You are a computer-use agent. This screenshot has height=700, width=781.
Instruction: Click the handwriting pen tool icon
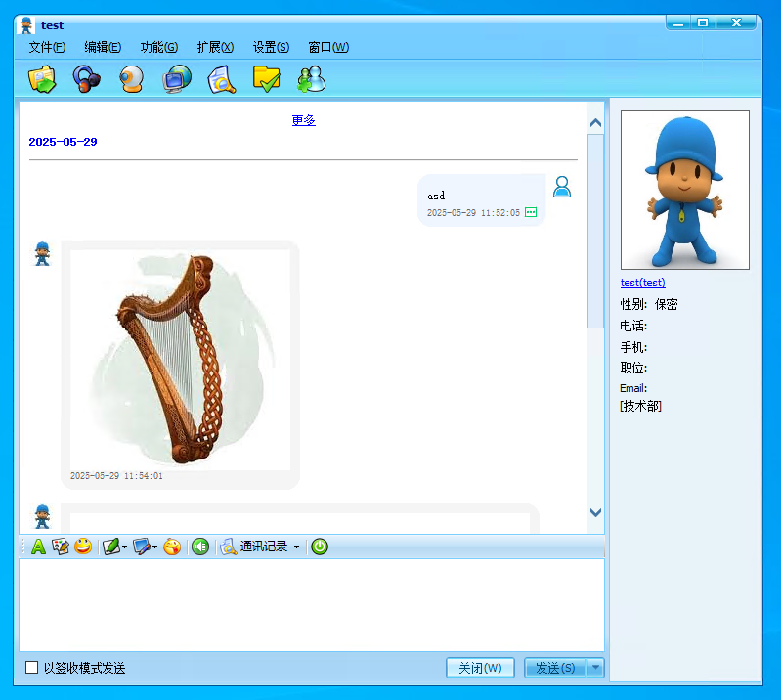tap(111, 547)
